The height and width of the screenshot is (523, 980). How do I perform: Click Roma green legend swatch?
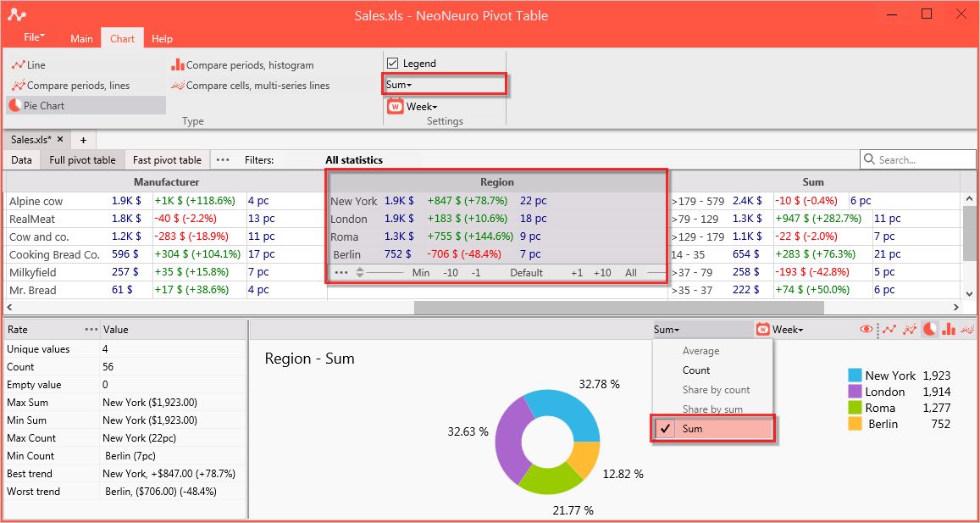(855, 408)
